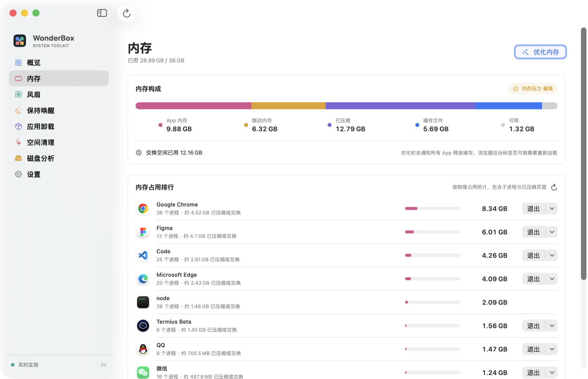Viewport: 588px width, 379px height.
Task: Click the vertical scrollbar thumb
Action: 584,153
